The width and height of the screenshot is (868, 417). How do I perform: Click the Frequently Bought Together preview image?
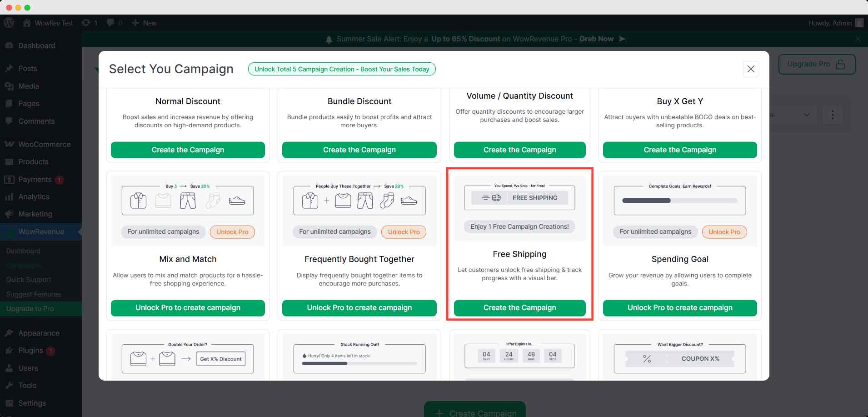tap(359, 200)
